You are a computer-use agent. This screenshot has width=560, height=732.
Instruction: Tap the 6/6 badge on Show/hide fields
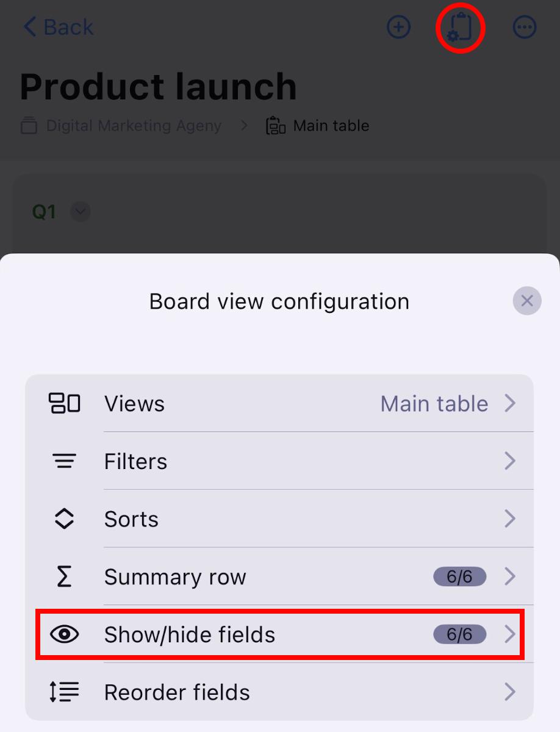click(460, 634)
